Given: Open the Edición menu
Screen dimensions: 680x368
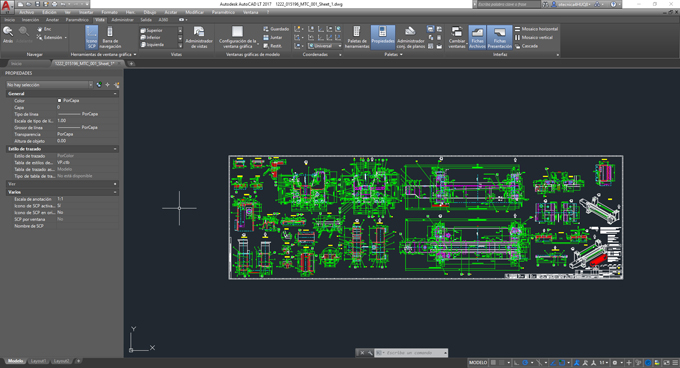Looking at the screenshot, I should point(49,12).
